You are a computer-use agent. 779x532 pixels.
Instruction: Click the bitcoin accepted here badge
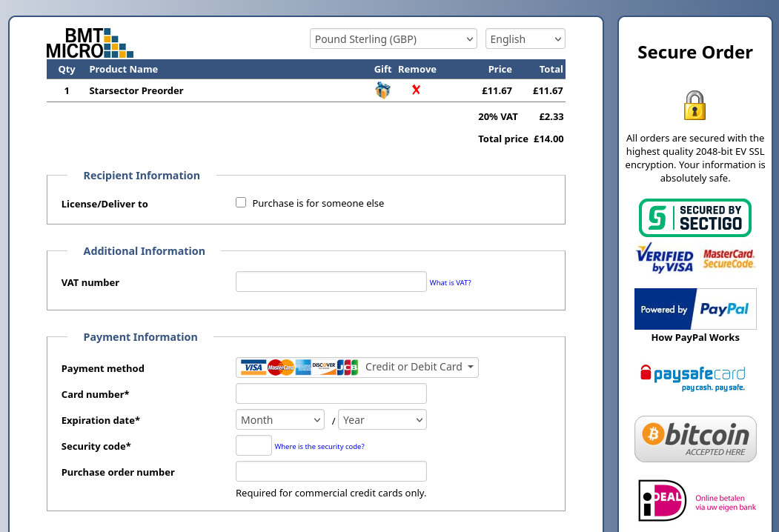pyautogui.click(x=695, y=439)
